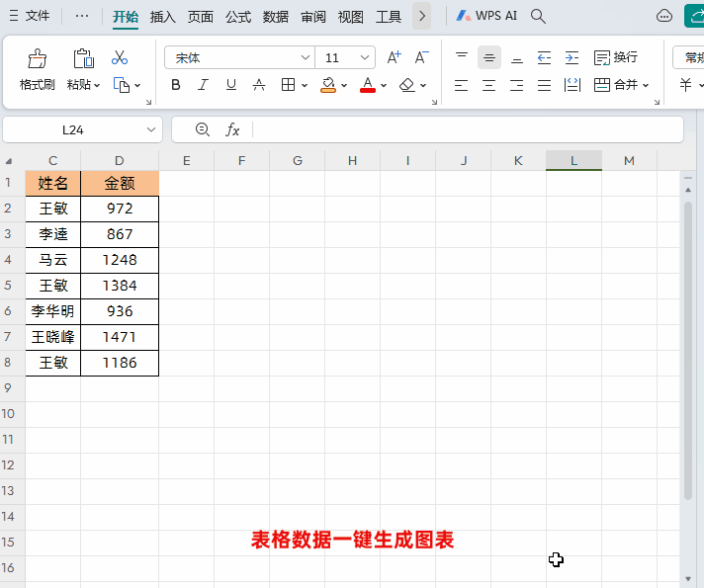This screenshot has height=588, width=704.
Task: Click the vertical scrollbar thumb
Action: coord(688,350)
